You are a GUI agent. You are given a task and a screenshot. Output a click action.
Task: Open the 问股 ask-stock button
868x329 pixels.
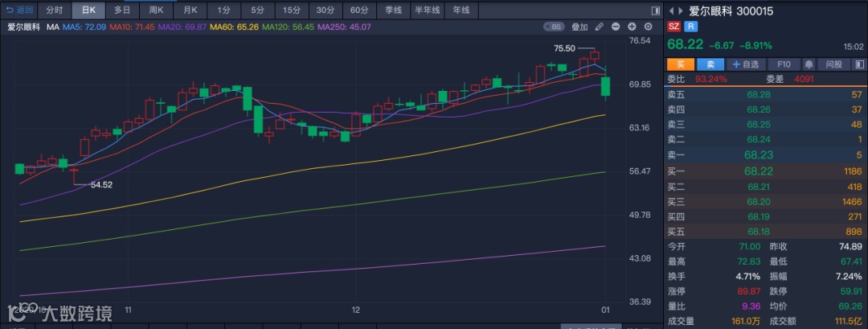point(833,64)
